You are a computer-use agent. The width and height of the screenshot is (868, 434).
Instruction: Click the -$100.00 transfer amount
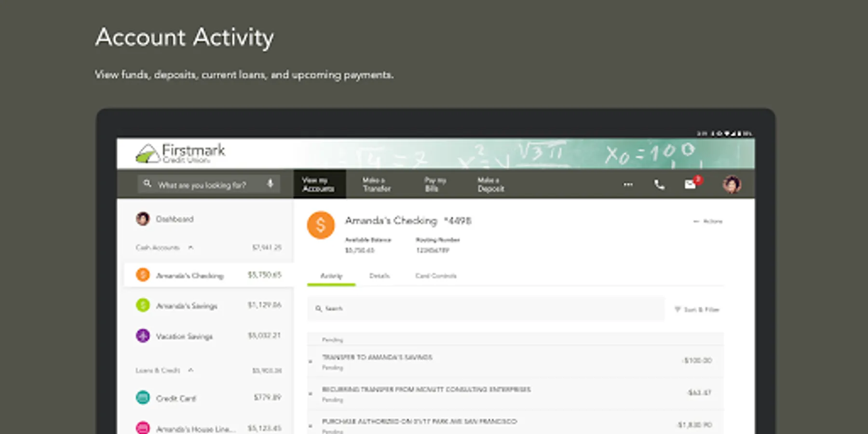(x=697, y=361)
